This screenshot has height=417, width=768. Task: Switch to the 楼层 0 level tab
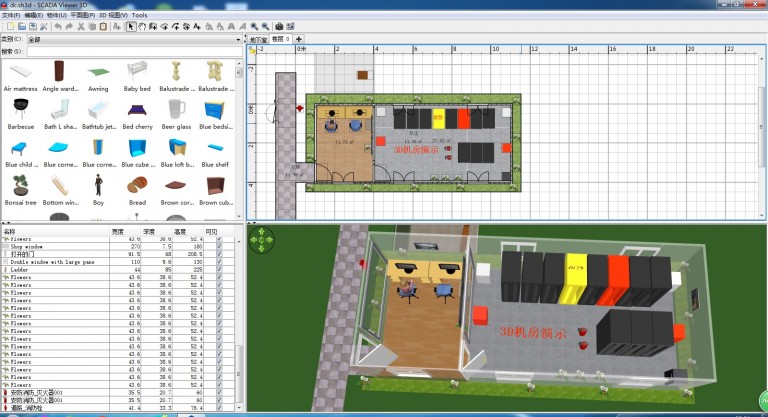[281, 39]
